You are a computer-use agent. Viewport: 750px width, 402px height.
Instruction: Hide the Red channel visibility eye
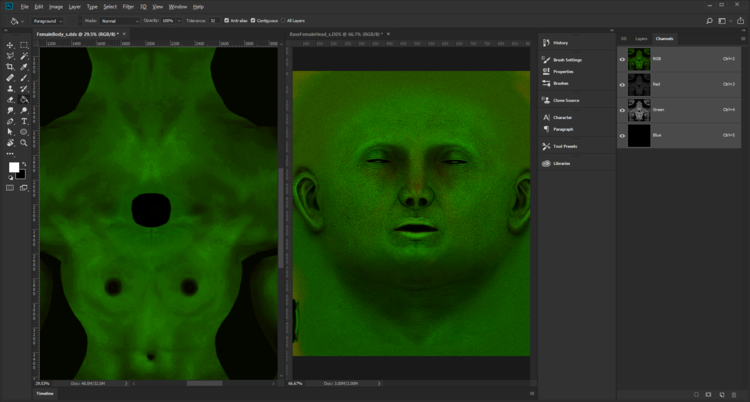(622, 85)
